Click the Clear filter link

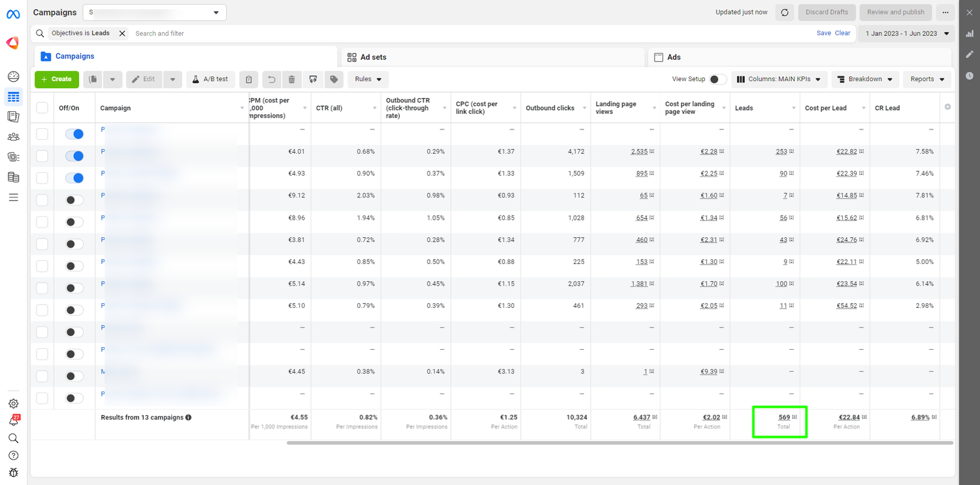pyautogui.click(x=843, y=33)
